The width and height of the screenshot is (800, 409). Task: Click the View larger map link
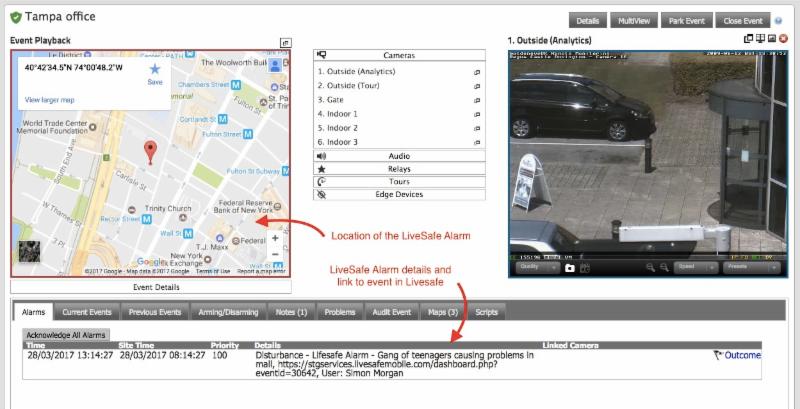tap(49, 100)
